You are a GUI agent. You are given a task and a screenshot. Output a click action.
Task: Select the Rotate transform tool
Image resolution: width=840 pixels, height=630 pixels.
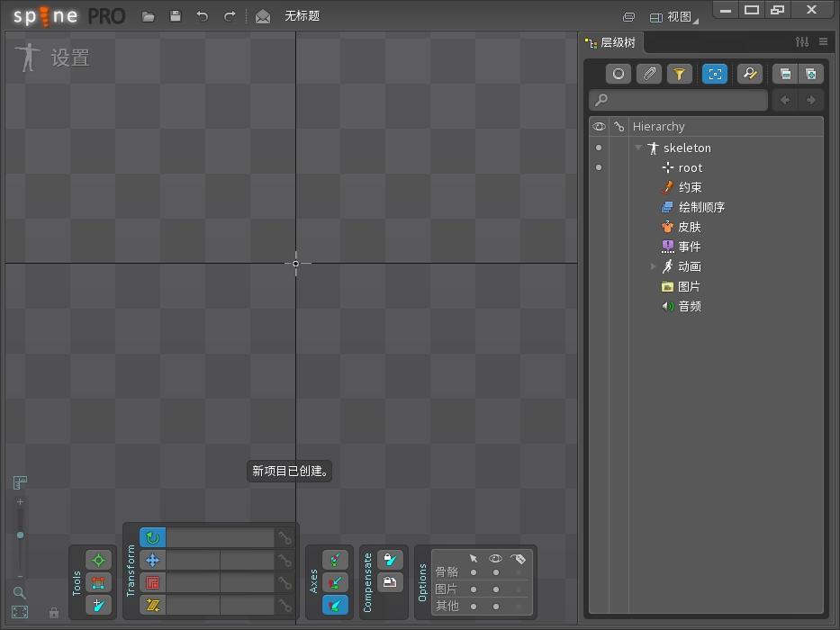(152, 537)
